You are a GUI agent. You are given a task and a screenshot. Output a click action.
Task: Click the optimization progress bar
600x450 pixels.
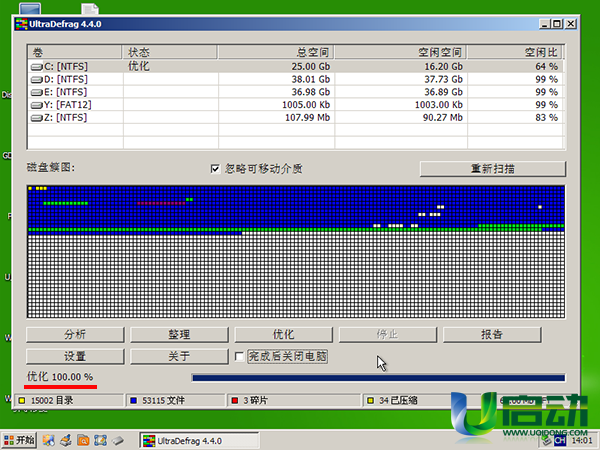pos(378,378)
